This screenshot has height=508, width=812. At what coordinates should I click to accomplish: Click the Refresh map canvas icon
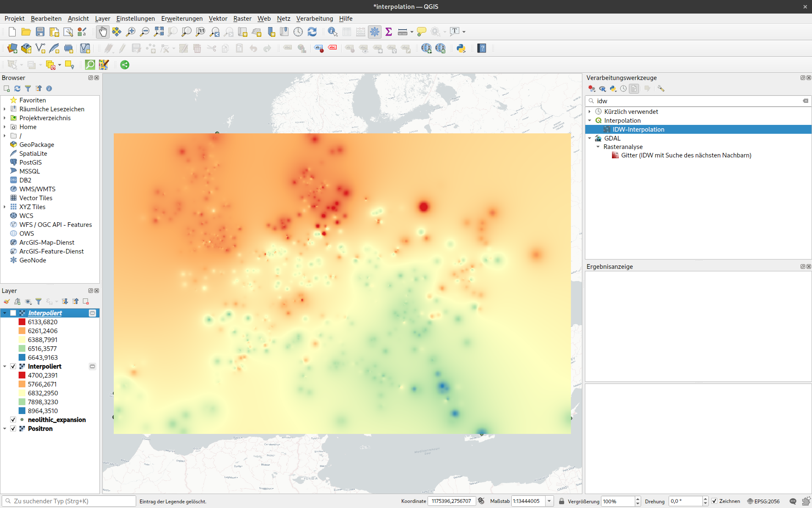(x=312, y=32)
